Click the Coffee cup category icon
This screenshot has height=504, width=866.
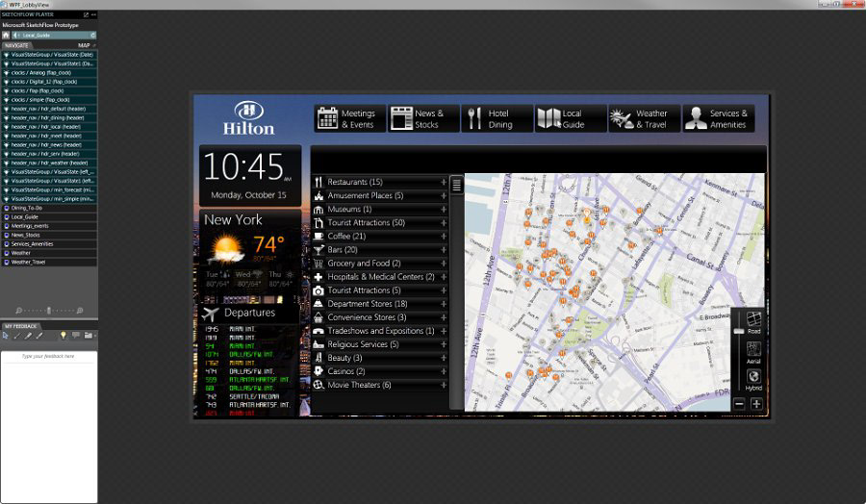coord(318,237)
